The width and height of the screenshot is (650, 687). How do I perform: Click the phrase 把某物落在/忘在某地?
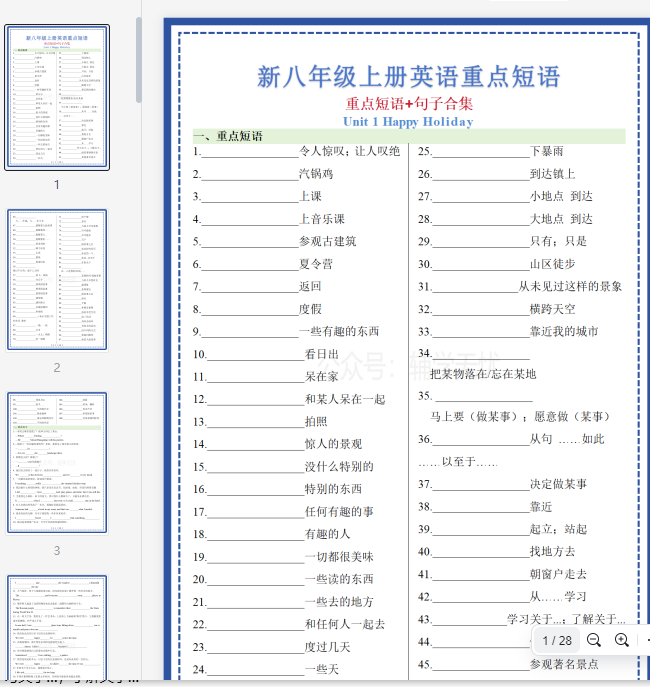[x=483, y=374]
